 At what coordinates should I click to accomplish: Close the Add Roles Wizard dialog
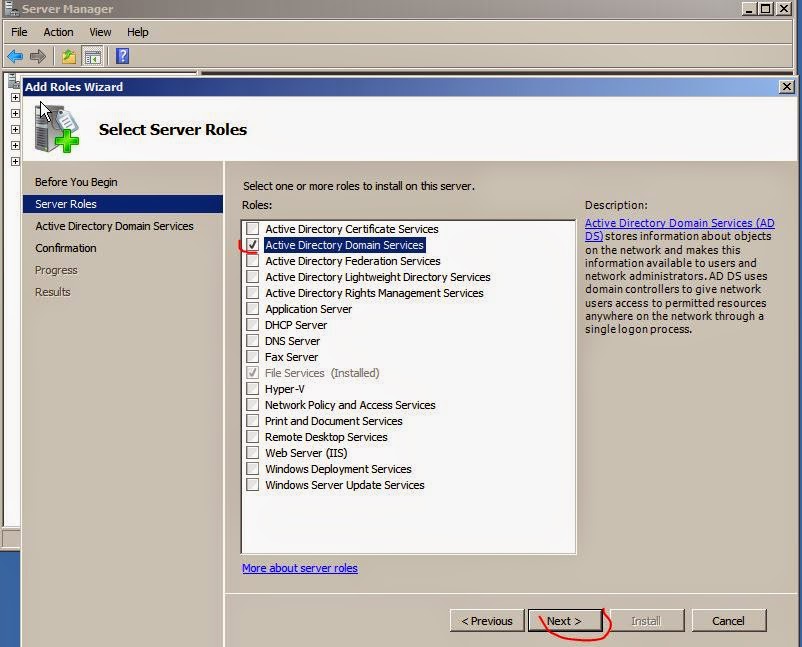coord(786,87)
